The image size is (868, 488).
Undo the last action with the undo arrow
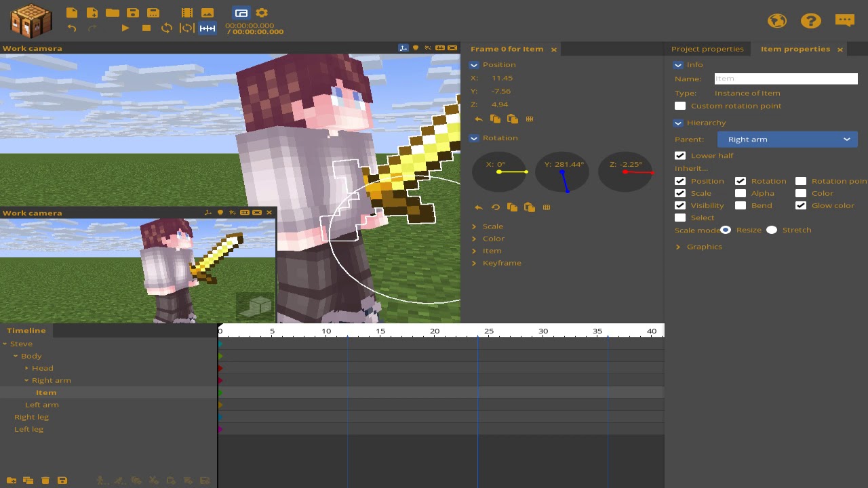(x=72, y=28)
